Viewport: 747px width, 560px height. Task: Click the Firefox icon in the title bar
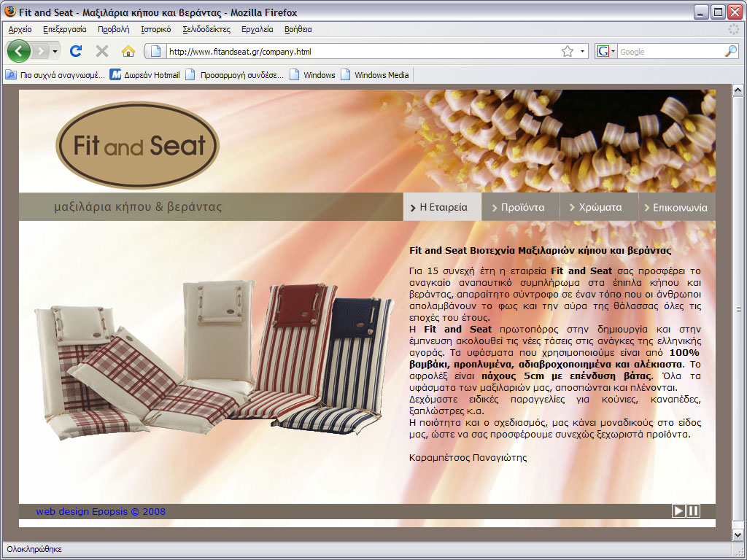click(x=9, y=12)
